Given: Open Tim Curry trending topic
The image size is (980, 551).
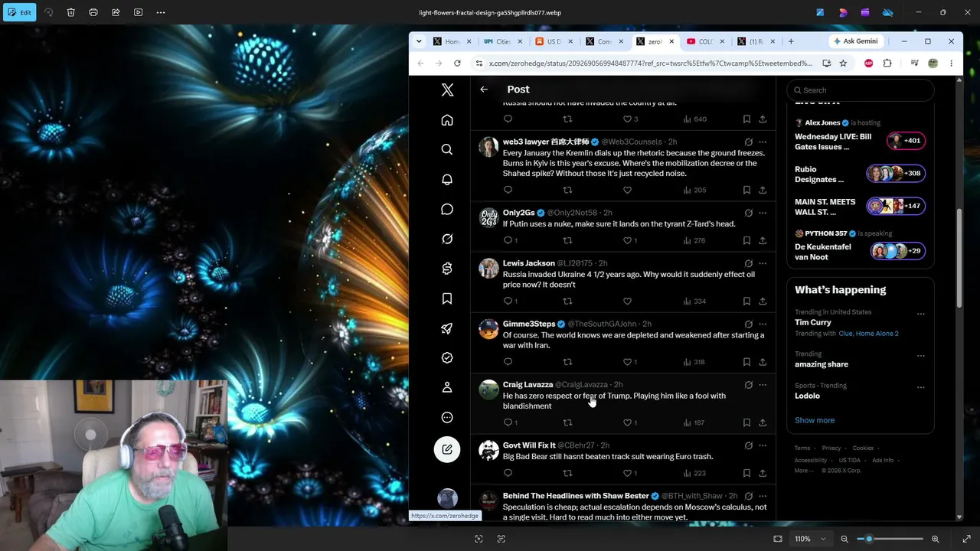Looking at the screenshot, I should tap(813, 322).
